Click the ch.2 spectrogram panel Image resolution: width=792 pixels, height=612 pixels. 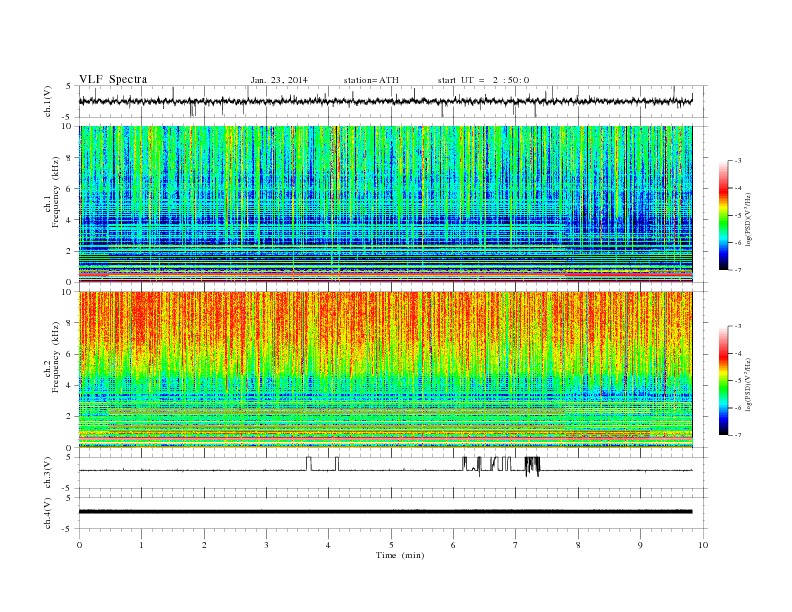[385, 370]
